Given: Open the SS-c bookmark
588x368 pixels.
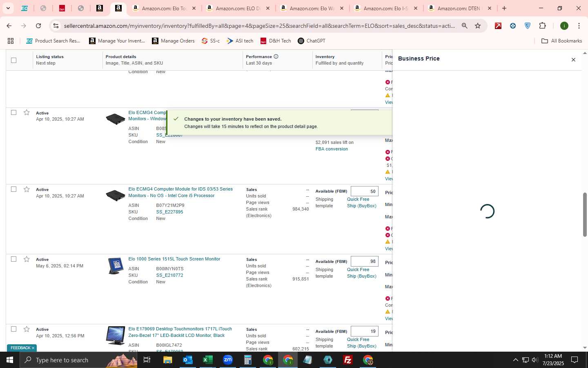Looking at the screenshot, I should 211,41.
